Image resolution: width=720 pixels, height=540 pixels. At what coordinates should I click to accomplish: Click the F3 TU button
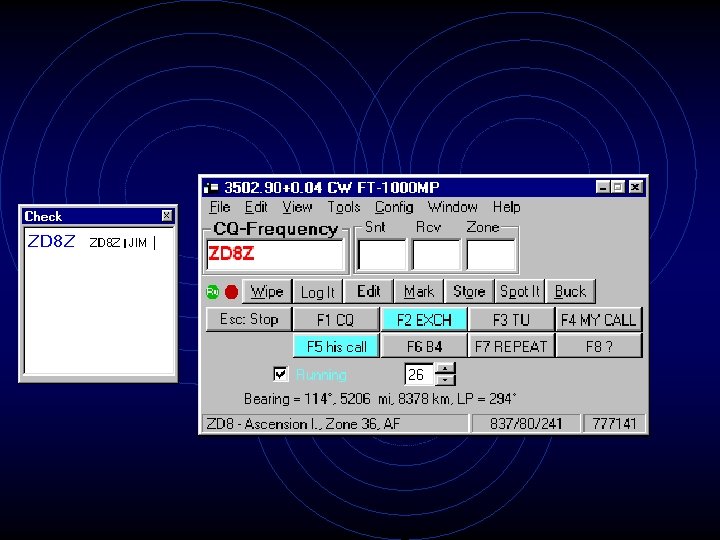pyautogui.click(x=511, y=319)
